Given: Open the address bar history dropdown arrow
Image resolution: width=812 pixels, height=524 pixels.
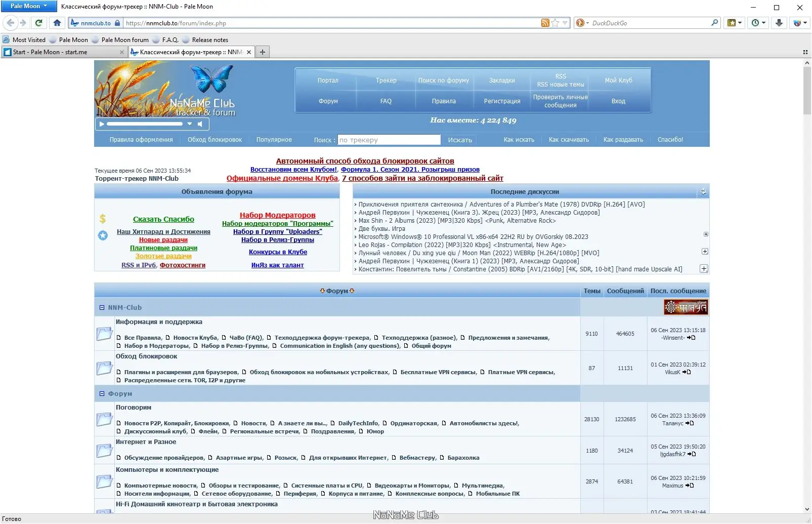Looking at the screenshot, I should point(565,23).
